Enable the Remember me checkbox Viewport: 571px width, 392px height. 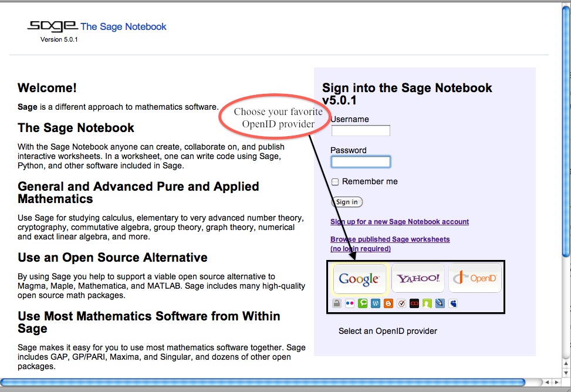335,182
